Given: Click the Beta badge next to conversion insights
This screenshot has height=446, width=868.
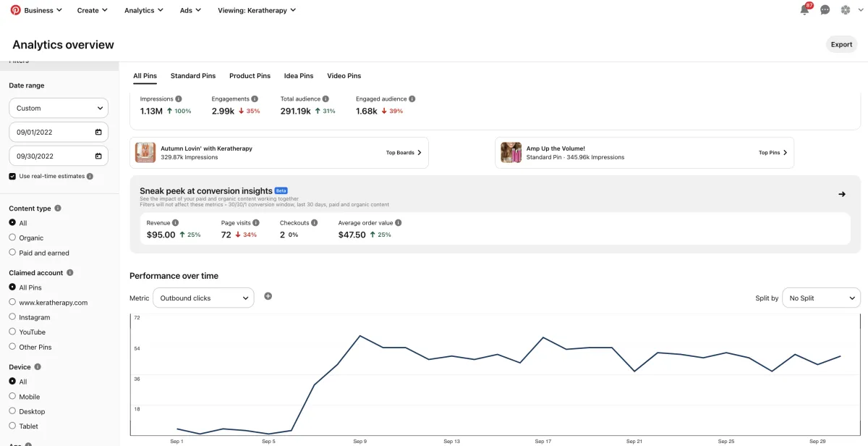Looking at the screenshot, I should (281, 190).
